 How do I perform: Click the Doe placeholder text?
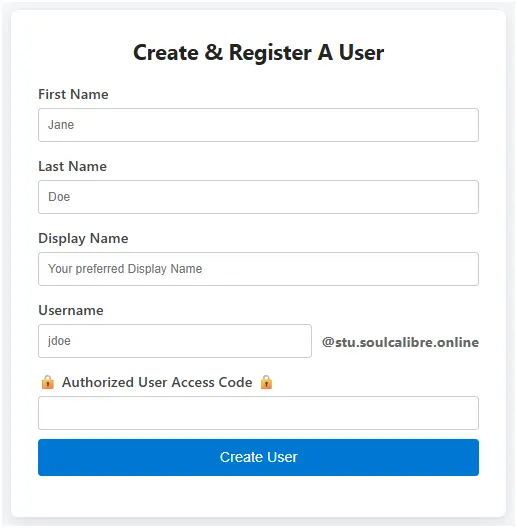click(59, 197)
